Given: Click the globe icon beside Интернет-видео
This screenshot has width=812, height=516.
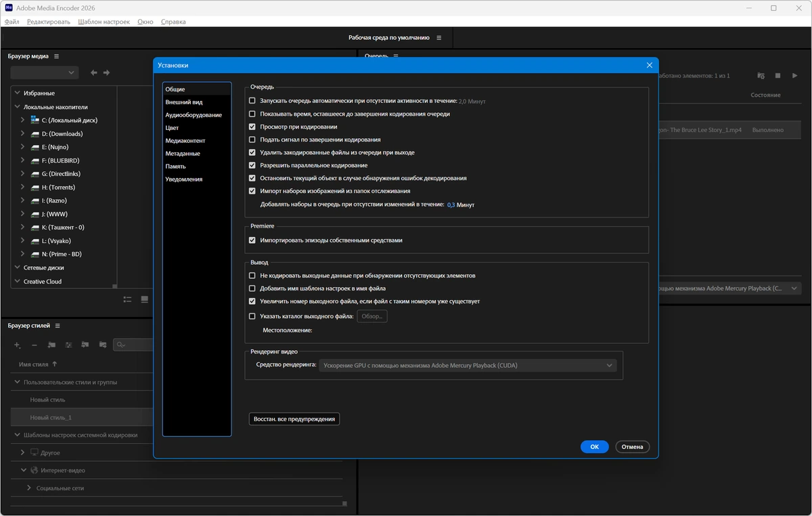Looking at the screenshot, I should point(35,470).
